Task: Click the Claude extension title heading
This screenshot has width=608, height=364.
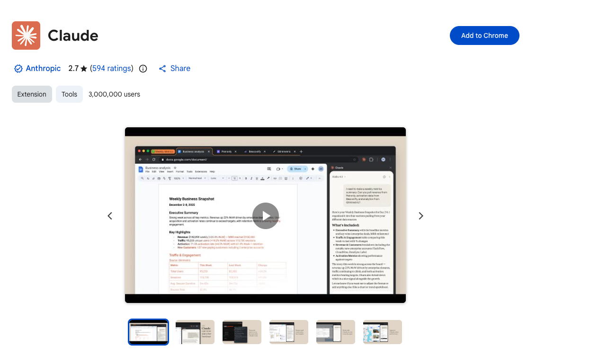Action: 73,36
